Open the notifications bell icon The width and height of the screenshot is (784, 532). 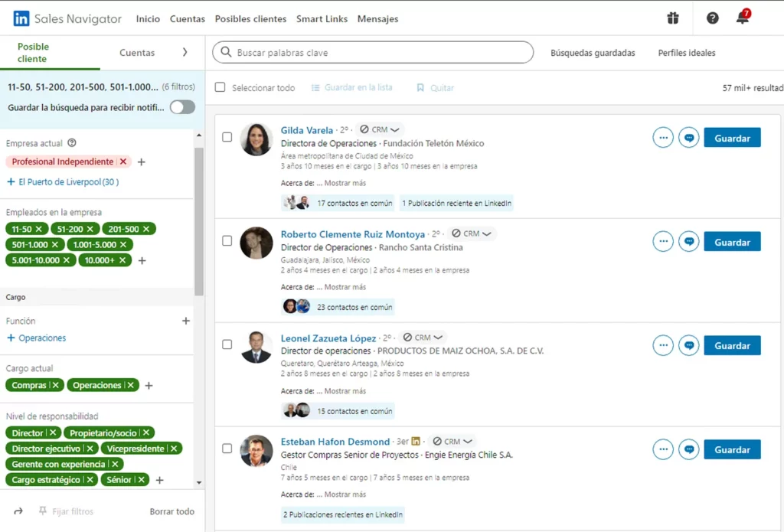[742, 18]
